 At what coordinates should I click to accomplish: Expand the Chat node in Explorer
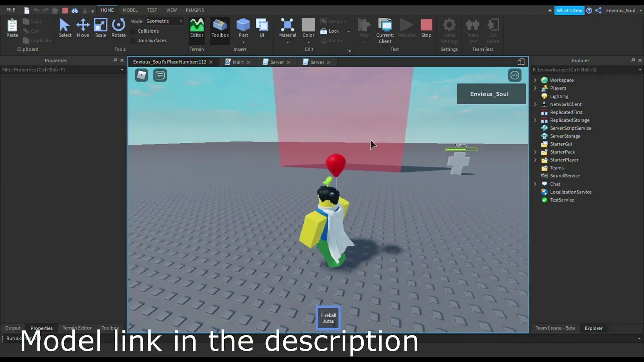(535, 184)
